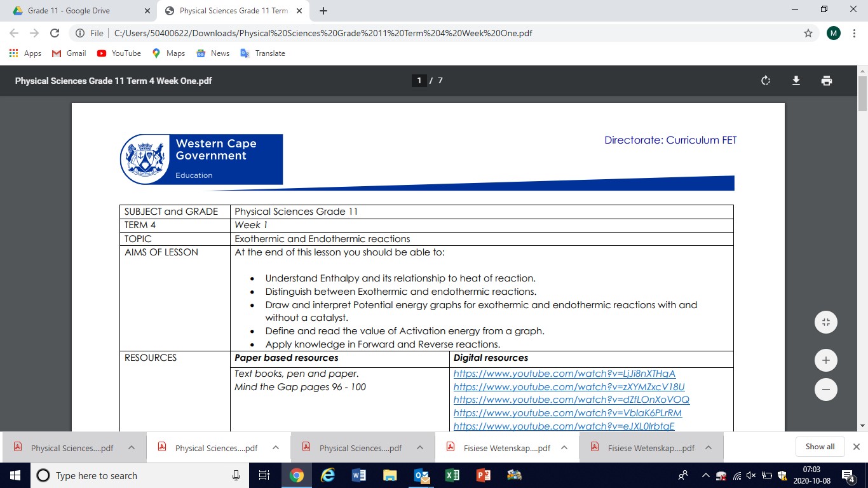868x488 pixels.
Task: Open the third Physical Sciences....pdf download
Action: tap(353, 448)
